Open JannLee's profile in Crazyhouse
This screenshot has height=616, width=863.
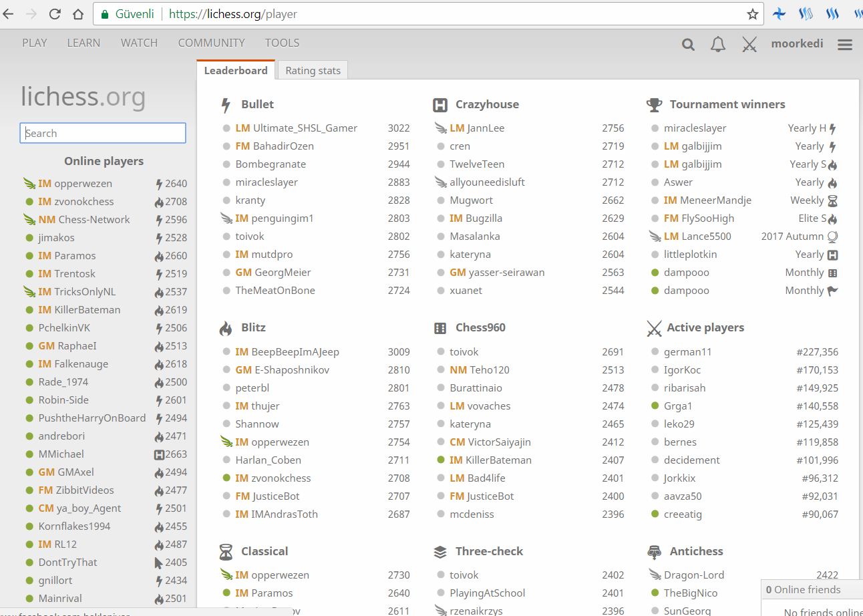click(x=477, y=128)
